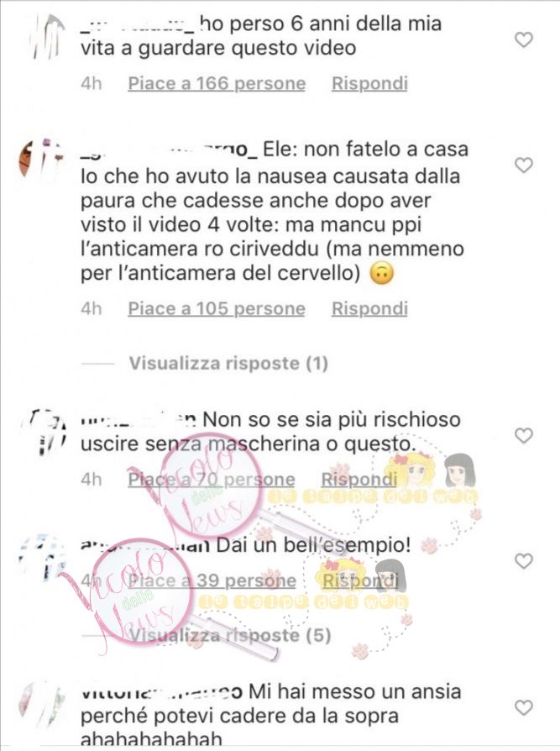
Task: Like the 'Mi hai messo un ansia' comment
Action: click(524, 708)
